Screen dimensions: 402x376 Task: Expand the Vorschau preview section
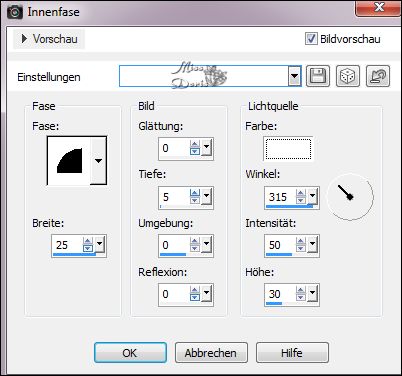[49, 39]
